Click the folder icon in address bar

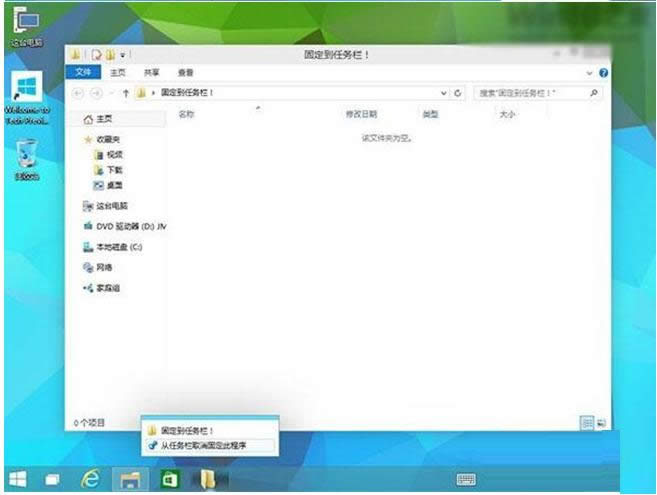[x=141, y=93]
